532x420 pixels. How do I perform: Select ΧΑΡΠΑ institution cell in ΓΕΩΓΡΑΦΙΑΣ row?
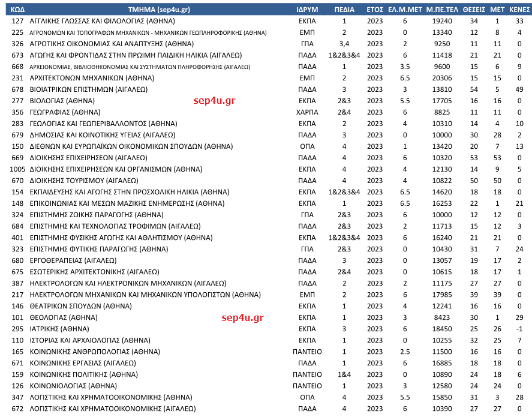(307, 112)
